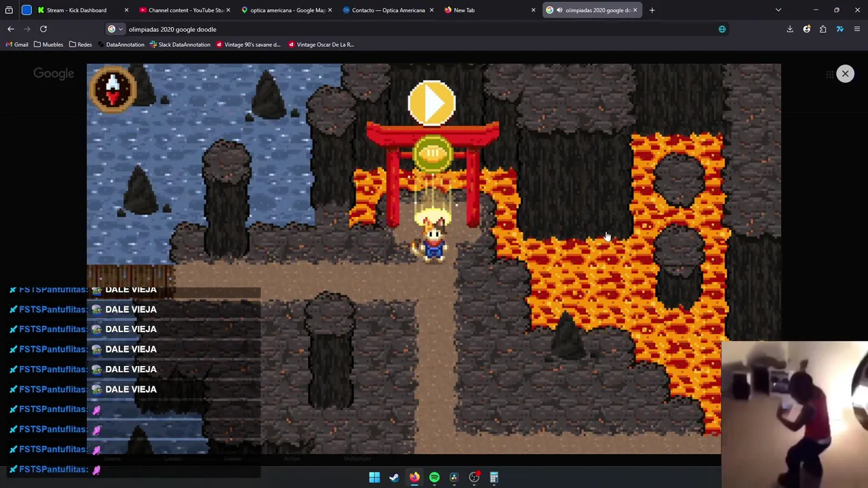The width and height of the screenshot is (868, 488).
Task: Open the Redes bookmarks folder
Action: pos(80,45)
